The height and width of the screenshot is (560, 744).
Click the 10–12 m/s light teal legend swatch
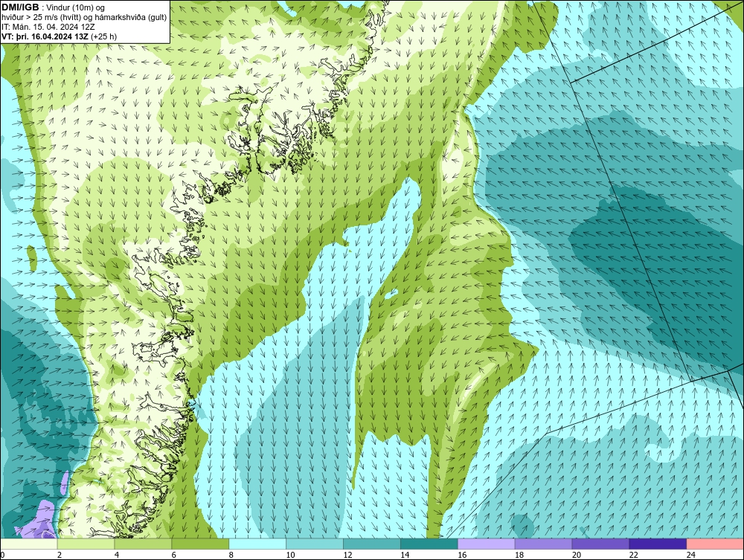pos(315,544)
